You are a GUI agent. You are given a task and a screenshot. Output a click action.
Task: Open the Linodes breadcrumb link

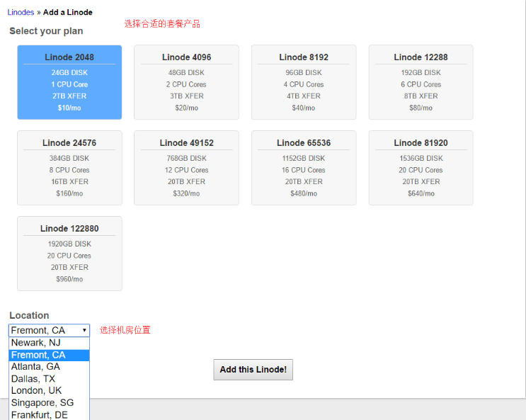(21, 12)
